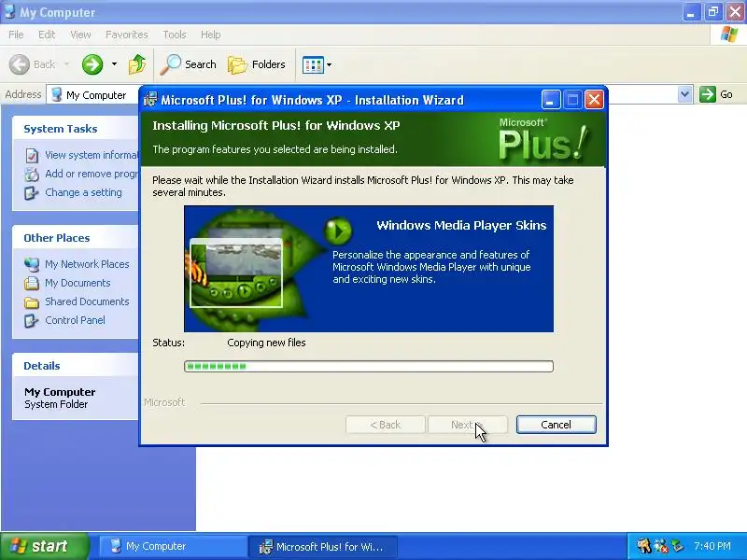The image size is (747, 560).
Task: Click the My Computer icon in the title bar
Action: point(9,11)
